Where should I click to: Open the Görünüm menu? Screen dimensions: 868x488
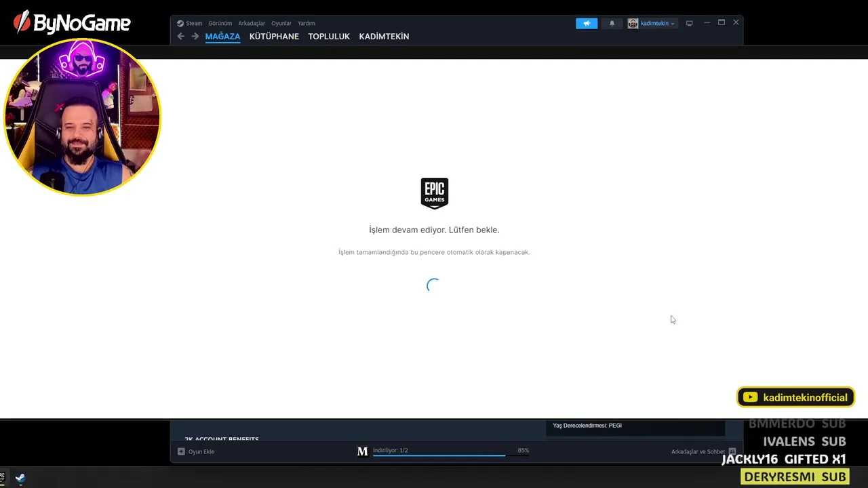click(220, 23)
